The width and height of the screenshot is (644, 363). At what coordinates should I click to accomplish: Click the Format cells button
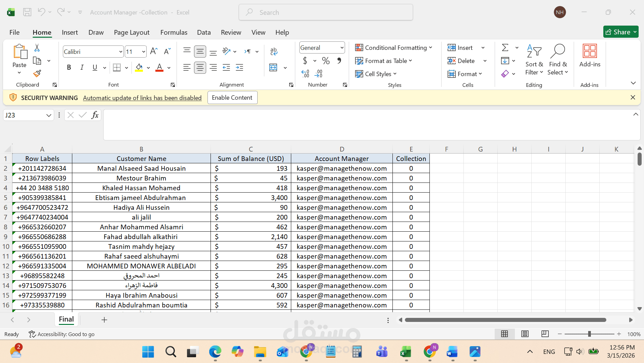[x=464, y=74]
